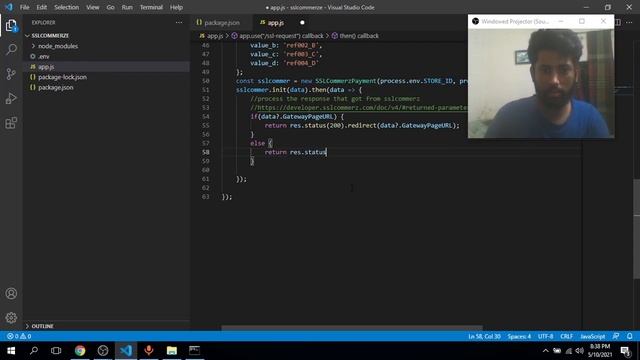
Task: Change indentation via Spaces: 4
Action: 519,336
